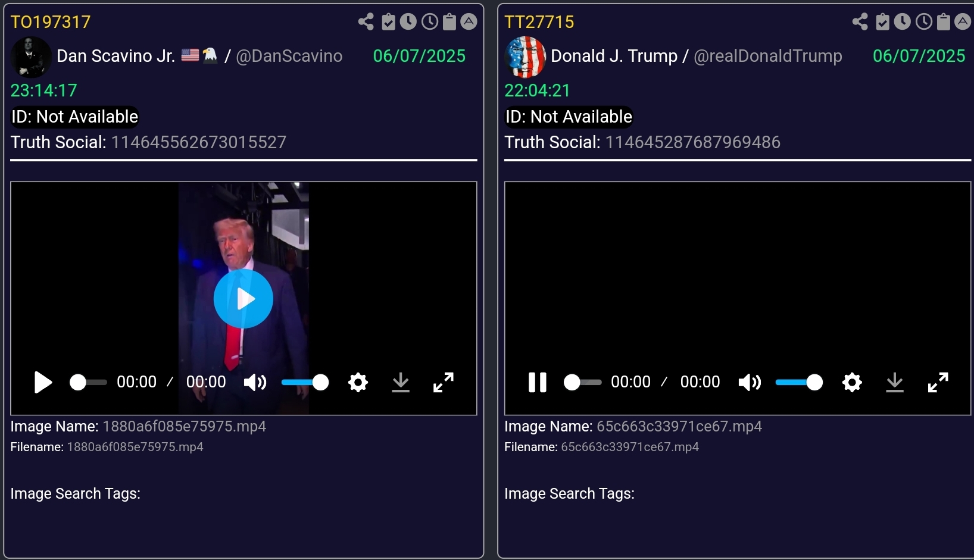The width and height of the screenshot is (974, 560).
Task: Click Truth Social ID 114645287687969486
Action: tap(693, 142)
